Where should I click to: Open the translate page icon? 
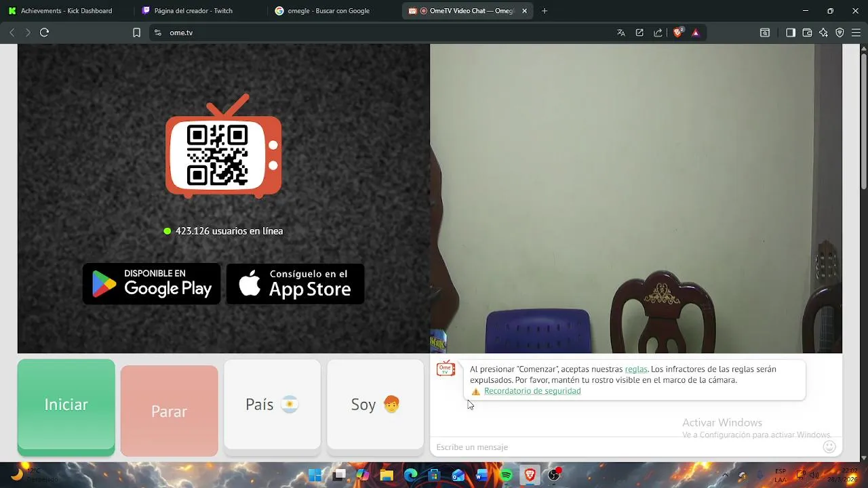pyautogui.click(x=620, y=33)
